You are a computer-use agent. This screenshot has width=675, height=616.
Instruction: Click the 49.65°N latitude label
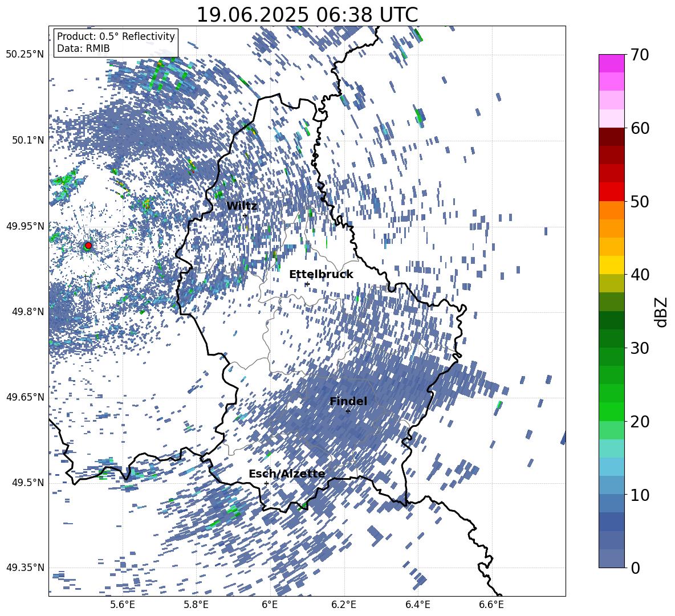point(25,397)
